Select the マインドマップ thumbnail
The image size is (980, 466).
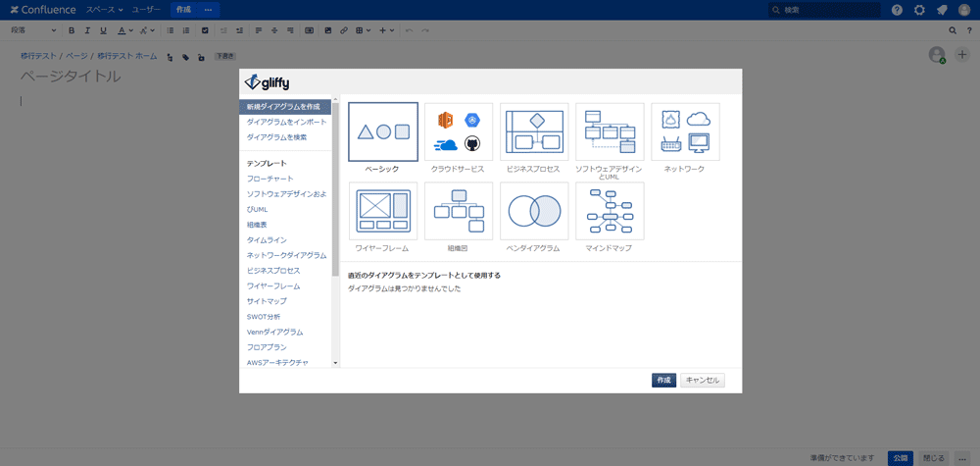pyautogui.click(x=610, y=212)
